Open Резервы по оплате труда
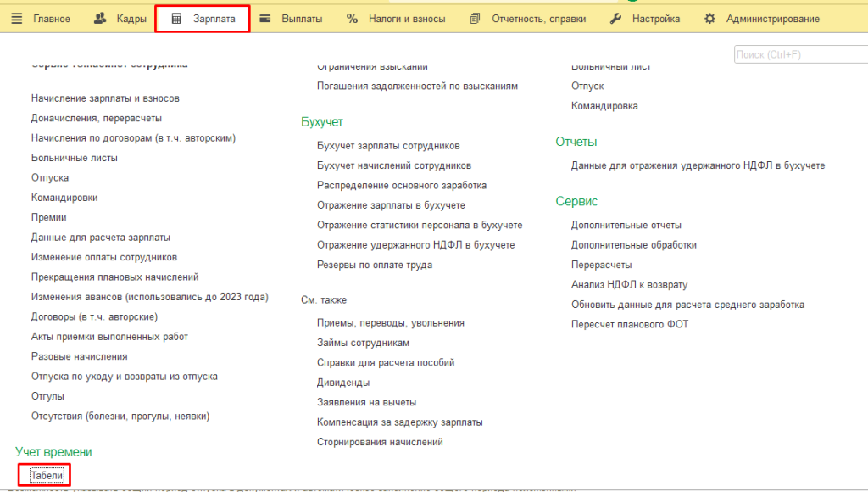Screen dimensions: 868x492 (x=375, y=265)
